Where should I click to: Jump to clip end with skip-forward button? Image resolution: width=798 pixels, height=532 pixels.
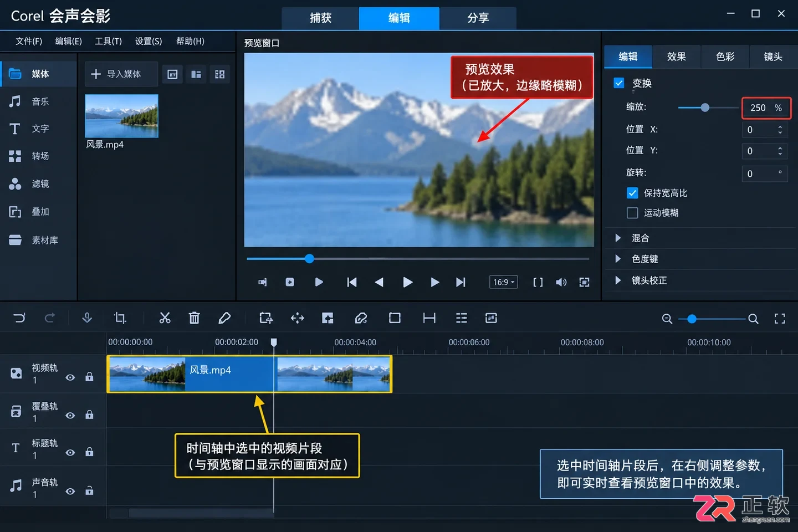pyautogui.click(x=461, y=282)
